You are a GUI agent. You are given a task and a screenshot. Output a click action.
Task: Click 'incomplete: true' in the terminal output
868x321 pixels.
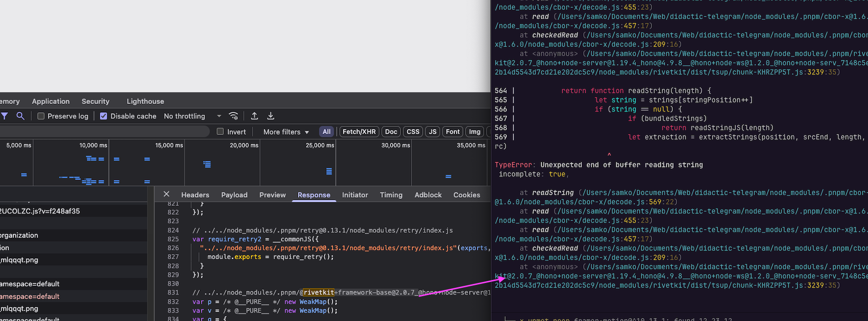pyautogui.click(x=533, y=174)
